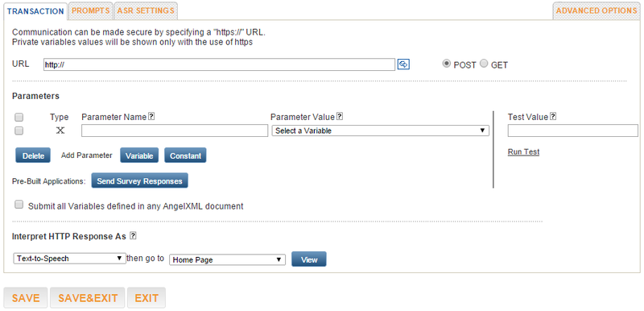
Task: Select the POST radio button
Action: click(x=447, y=64)
